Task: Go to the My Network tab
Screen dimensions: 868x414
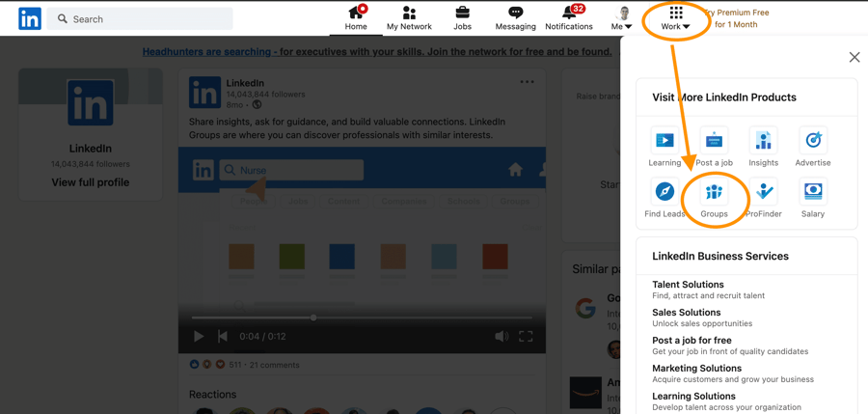Action: click(409, 19)
